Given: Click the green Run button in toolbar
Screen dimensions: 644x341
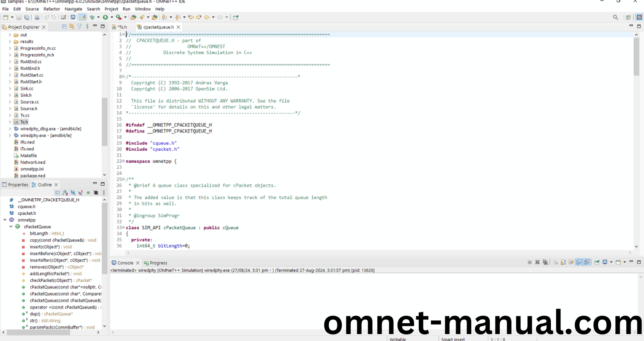Looking at the screenshot, I should 105,17.
